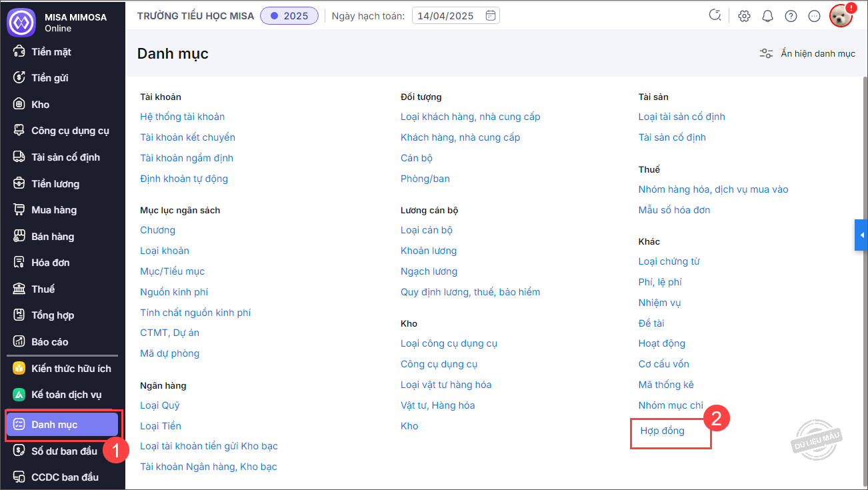Select Số dư ban đầu in sidebar
The width and height of the screenshot is (868, 490).
coord(64,451)
